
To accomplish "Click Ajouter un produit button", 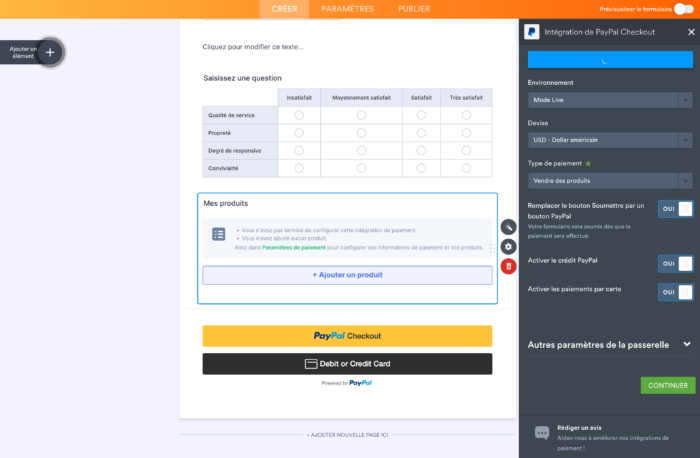I will click(347, 275).
